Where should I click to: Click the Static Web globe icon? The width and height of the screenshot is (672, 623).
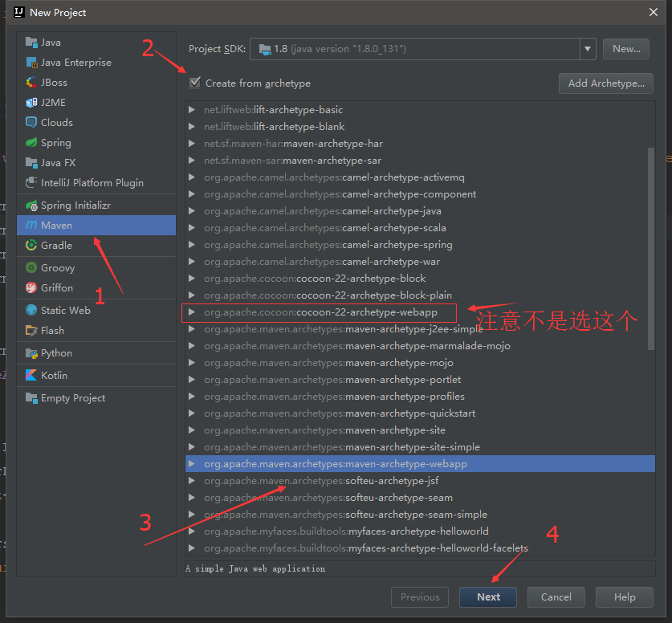click(31, 310)
